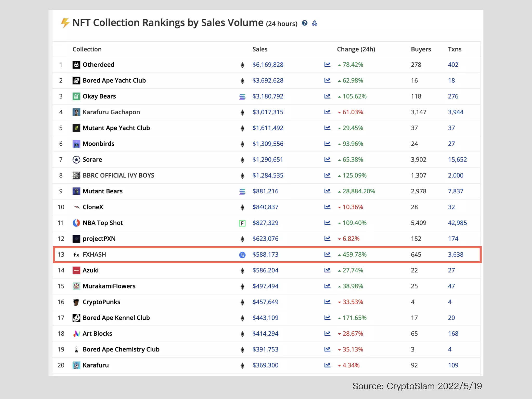
Task: Click the 42,985 transactions link for NBA Top Shot
Action: (x=457, y=223)
